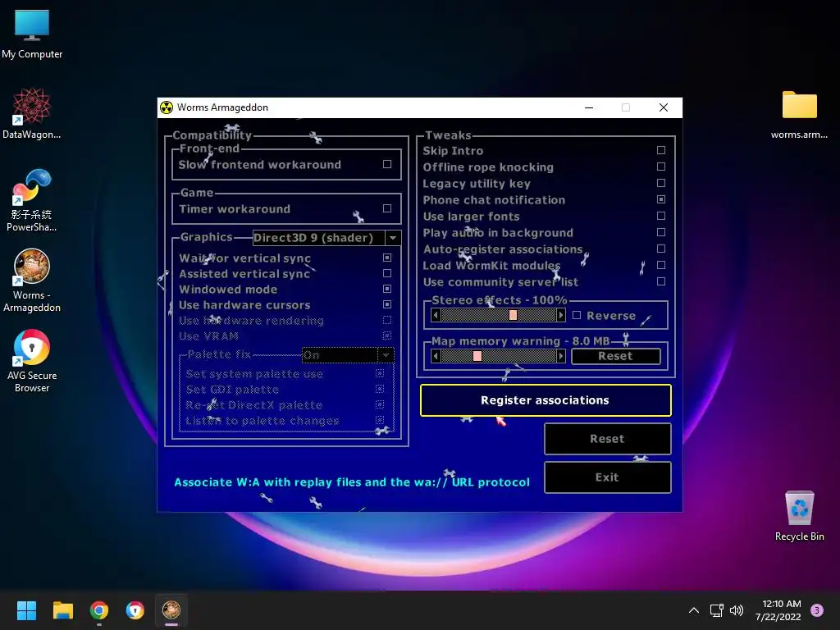Open AVG Secure Browser from the taskbar
Image resolution: width=840 pixels, height=630 pixels.
click(x=135, y=610)
